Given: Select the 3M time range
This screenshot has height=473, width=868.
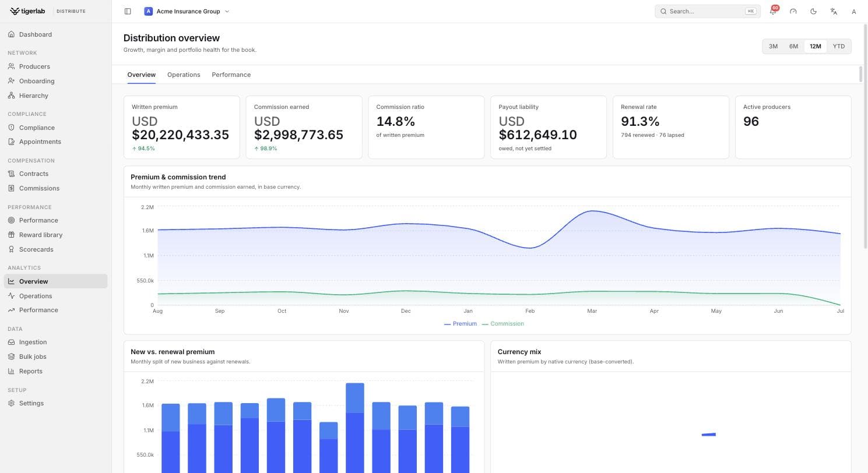Looking at the screenshot, I should [773, 46].
